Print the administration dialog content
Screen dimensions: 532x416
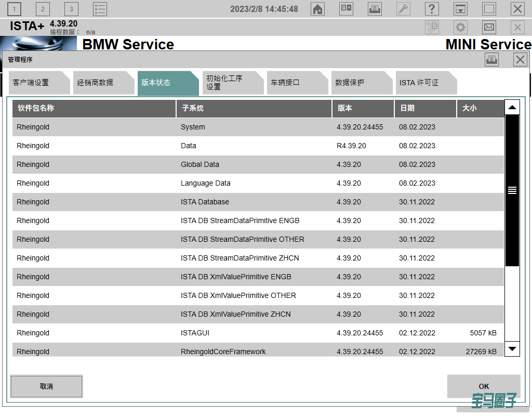click(x=491, y=60)
